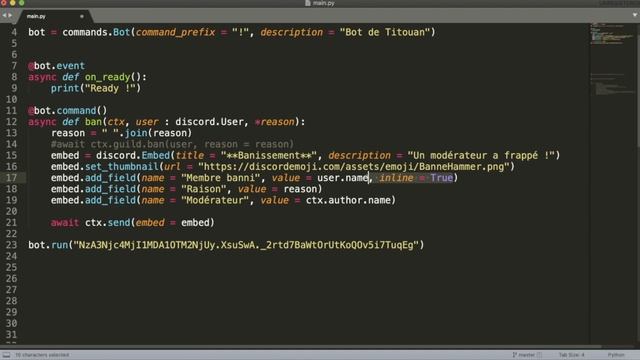This screenshot has height=360, width=640.
Task: Click the @bot.command() decorator
Action: click(x=67, y=111)
